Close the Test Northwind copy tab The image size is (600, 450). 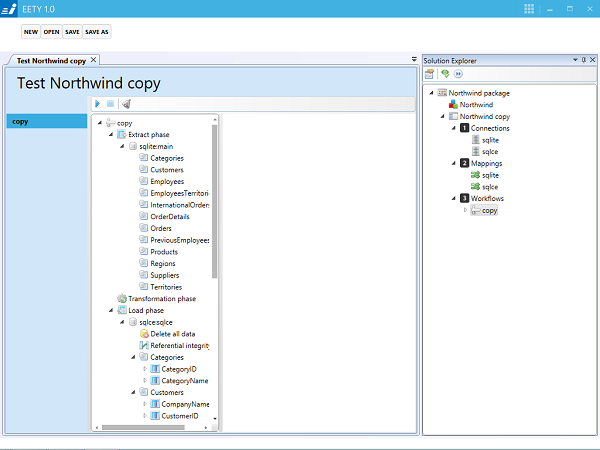(x=93, y=60)
